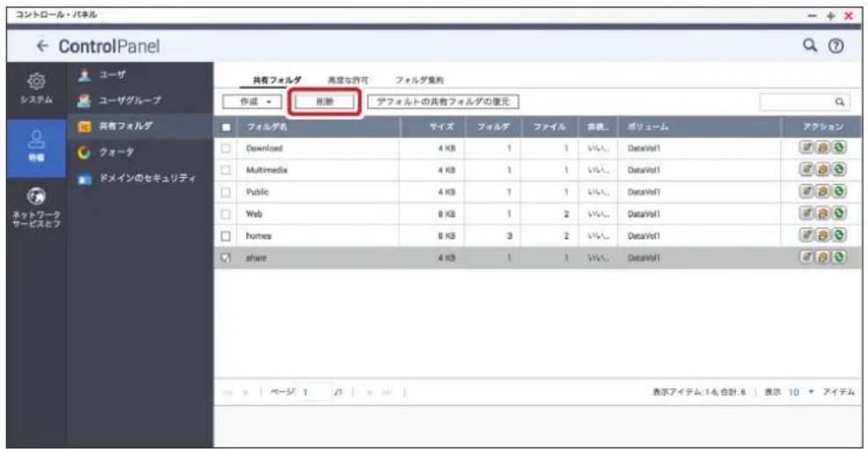
Task: Check the Public folder checkbox
Action: (x=226, y=192)
